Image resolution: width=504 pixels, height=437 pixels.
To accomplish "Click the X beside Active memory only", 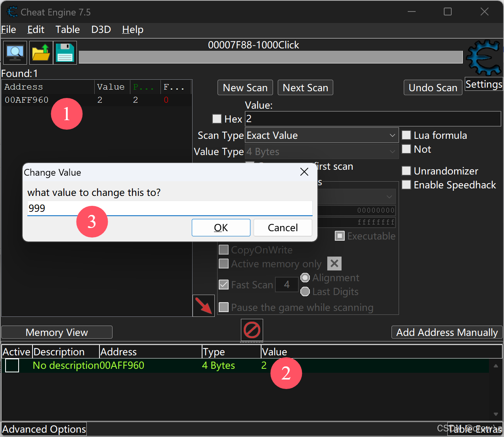I will click(334, 263).
